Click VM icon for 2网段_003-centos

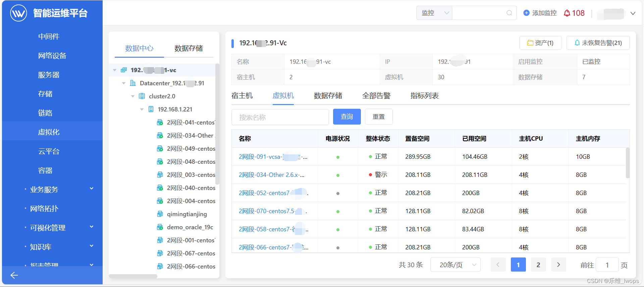click(x=160, y=175)
